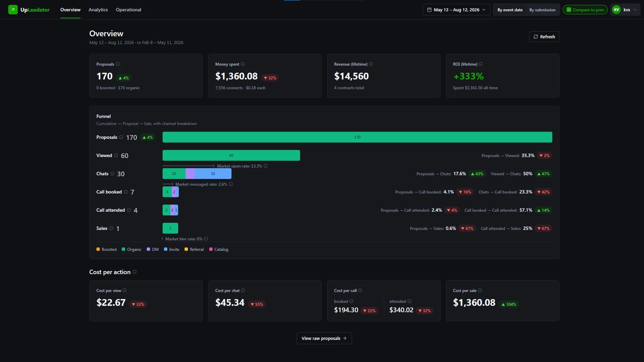Viewport: 644px width, 362px height.
Task: Click the $14,560 revenue value
Action: (x=351, y=76)
